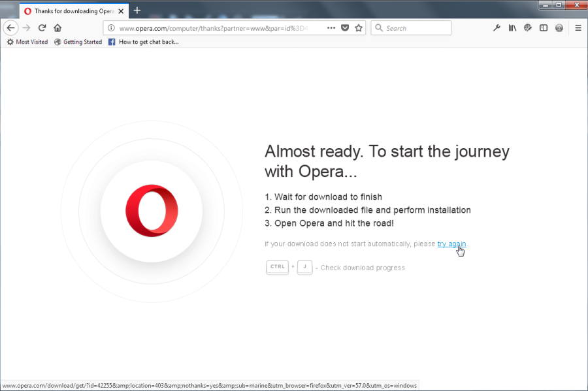Open the Library bookshelf icon
588x391 pixels.
[x=512, y=27]
